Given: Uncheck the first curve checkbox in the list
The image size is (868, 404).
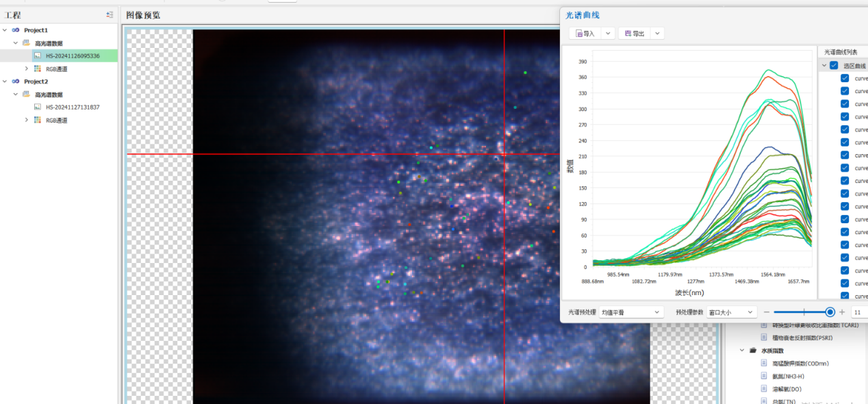Looking at the screenshot, I should pos(845,78).
